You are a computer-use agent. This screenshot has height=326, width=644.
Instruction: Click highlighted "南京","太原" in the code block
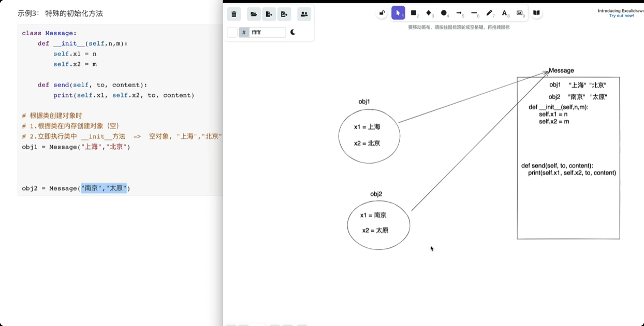[x=104, y=188]
